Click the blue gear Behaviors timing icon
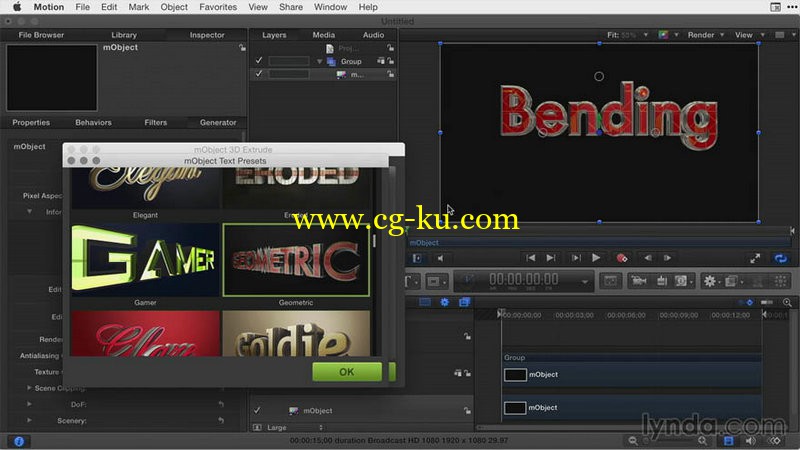Image resolution: width=800 pixels, height=450 pixels. 444,302
